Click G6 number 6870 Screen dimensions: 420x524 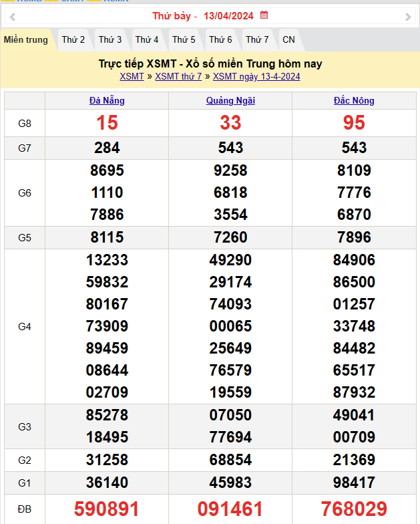tap(354, 215)
